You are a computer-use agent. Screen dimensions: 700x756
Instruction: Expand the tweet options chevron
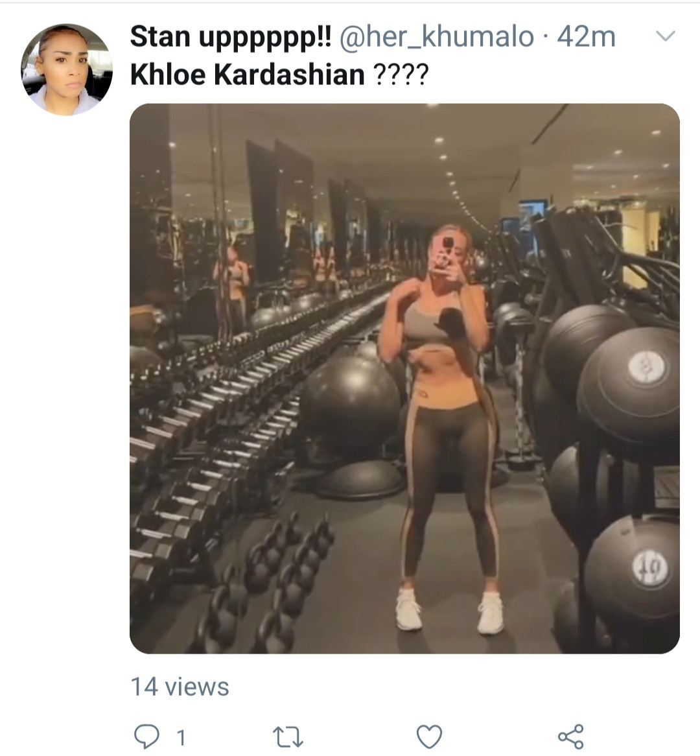[x=666, y=36]
